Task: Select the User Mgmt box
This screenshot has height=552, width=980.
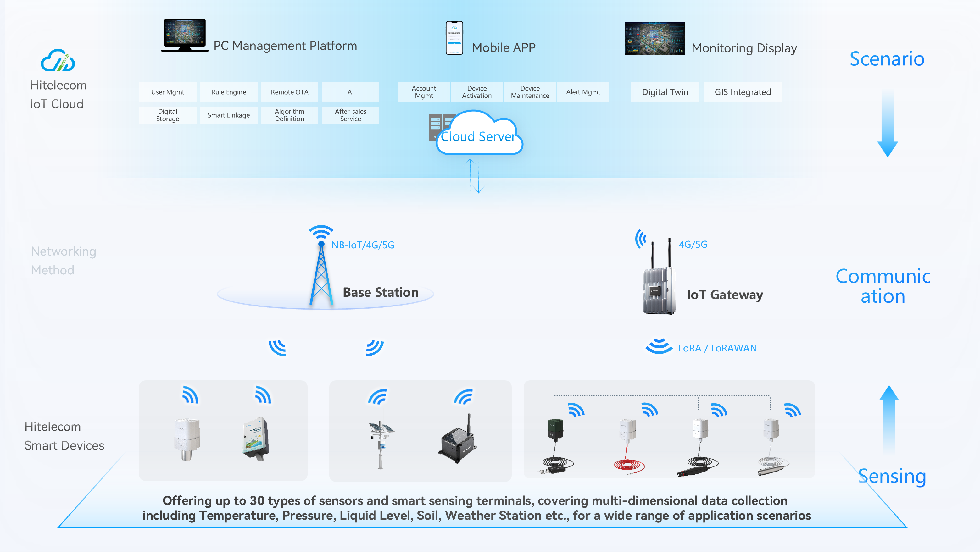Action: 167,92
